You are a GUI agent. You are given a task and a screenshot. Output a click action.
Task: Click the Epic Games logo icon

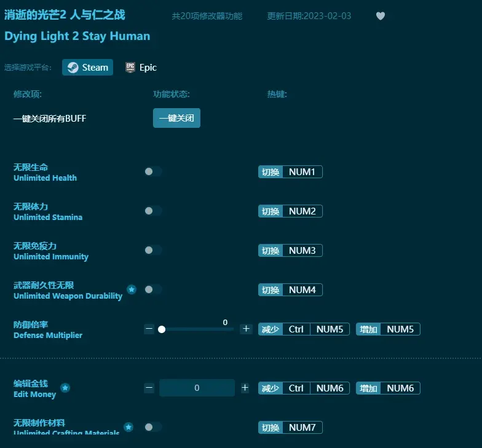click(x=130, y=68)
